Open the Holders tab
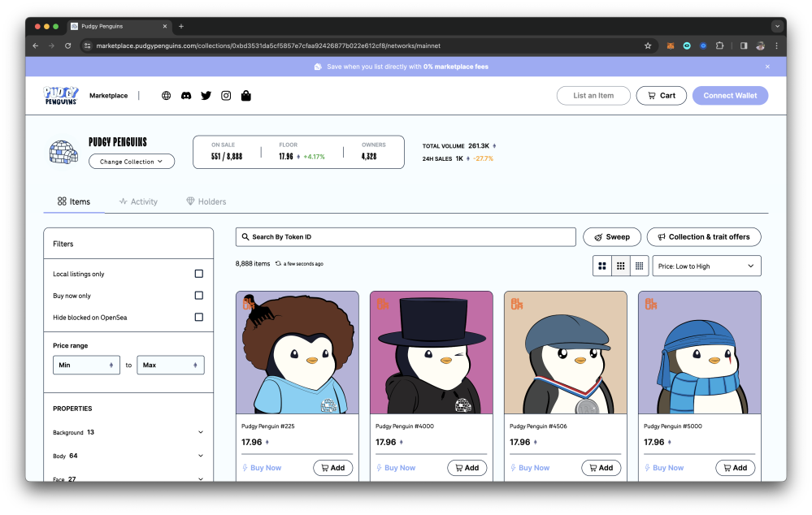Image resolution: width=812 pixels, height=515 pixels. [206, 202]
